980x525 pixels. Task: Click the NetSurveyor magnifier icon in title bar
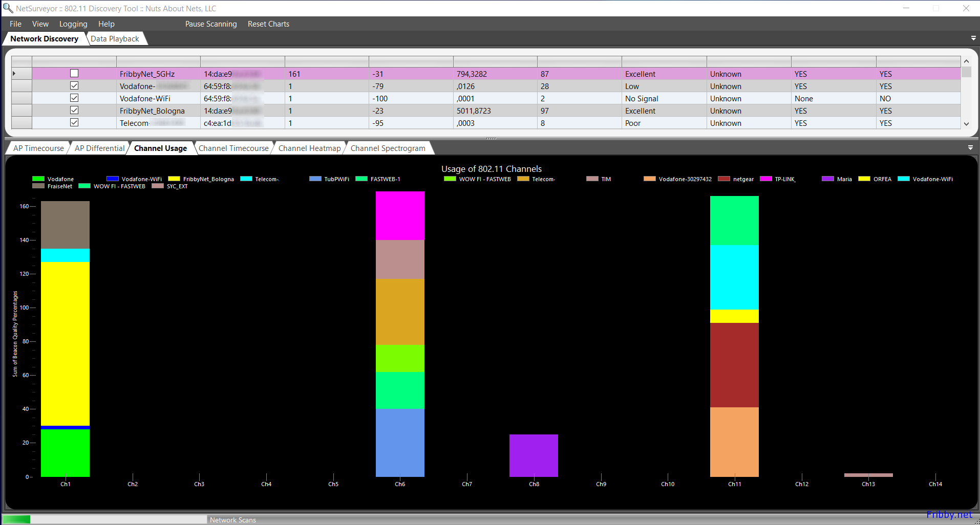coord(8,8)
